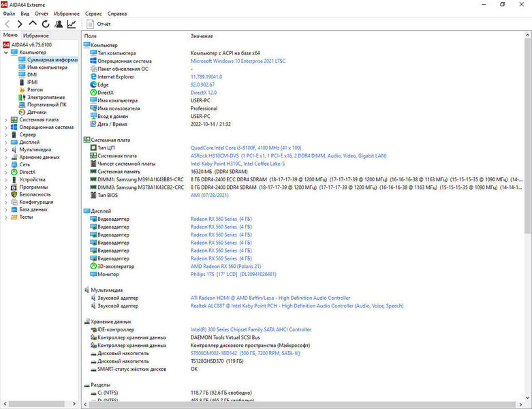Click the Конфигурация icon in sidebar

14,202
